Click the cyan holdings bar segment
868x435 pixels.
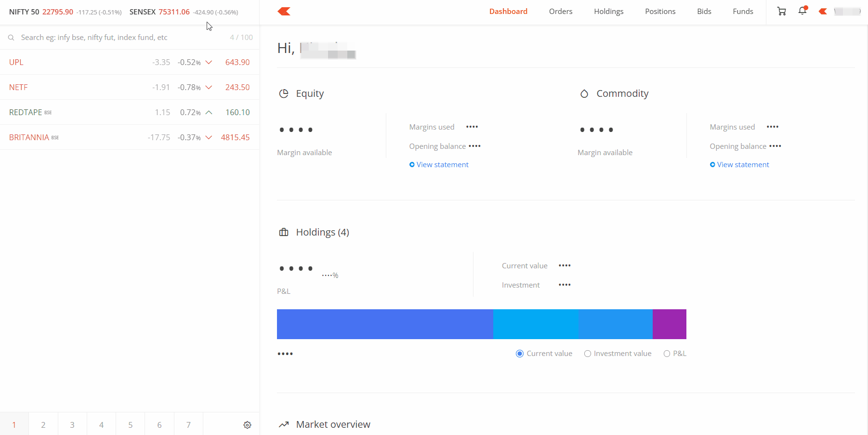point(536,324)
